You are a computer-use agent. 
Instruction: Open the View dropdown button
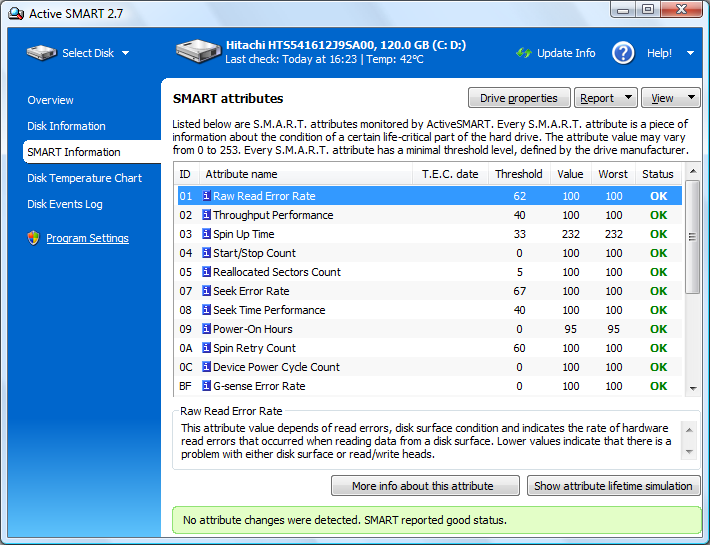pyautogui.click(x=671, y=98)
